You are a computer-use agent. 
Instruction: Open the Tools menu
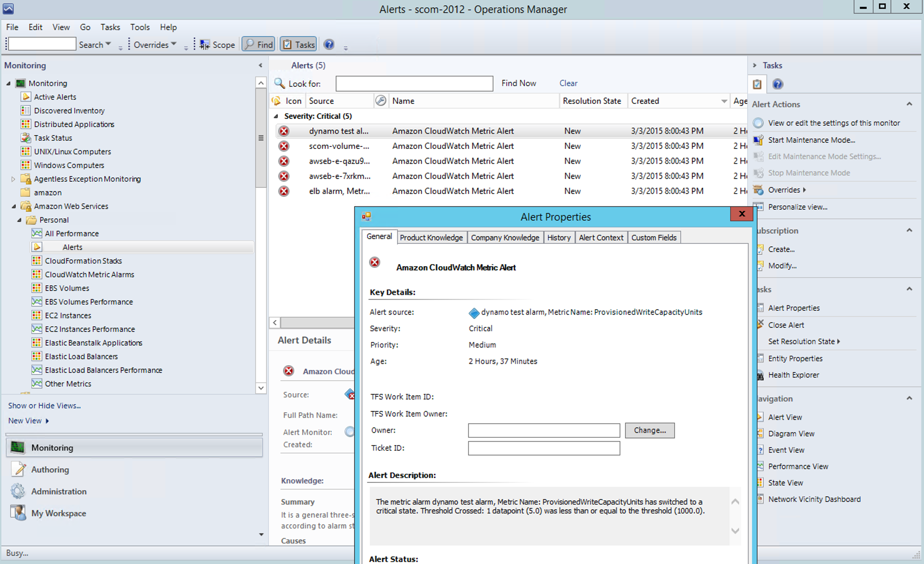(140, 27)
